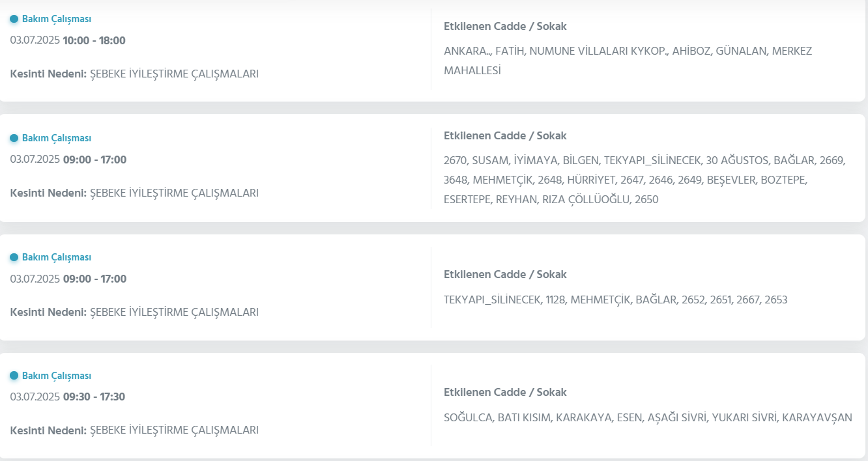Click the Etkilenen Cadde / Sokak heading above ANKARA
The width and height of the screenshot is (868, 461).
point(505,27)
